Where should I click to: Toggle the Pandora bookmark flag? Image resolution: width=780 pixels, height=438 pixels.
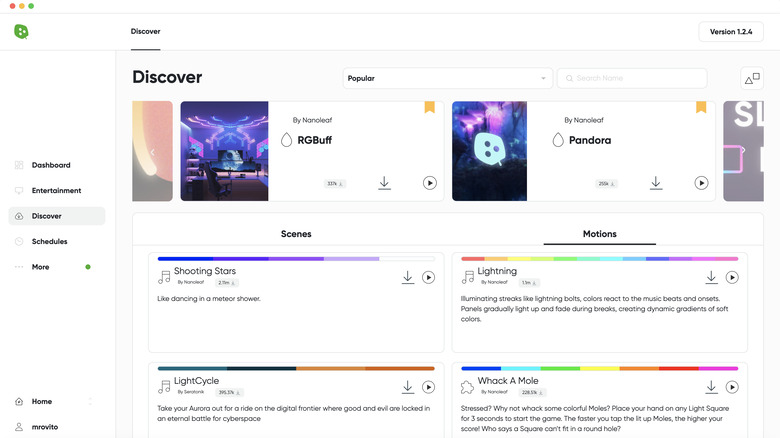click(x=701, y=107)
